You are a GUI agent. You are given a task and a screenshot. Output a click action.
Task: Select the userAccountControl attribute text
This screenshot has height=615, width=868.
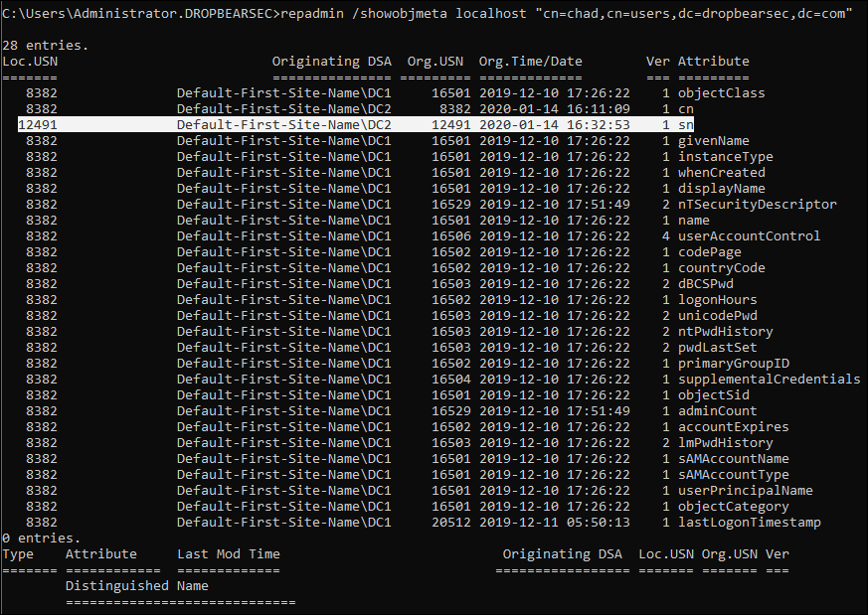[x=749, y=236]
